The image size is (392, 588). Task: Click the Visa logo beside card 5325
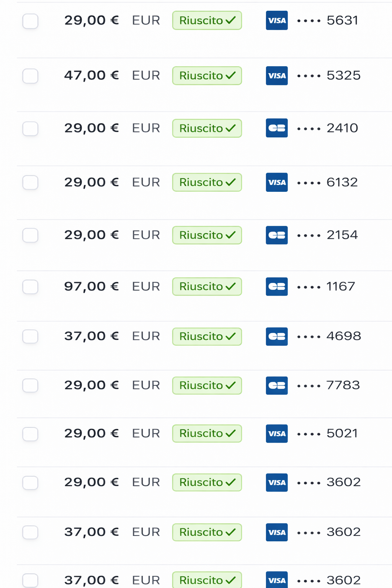tap(276, 76)
